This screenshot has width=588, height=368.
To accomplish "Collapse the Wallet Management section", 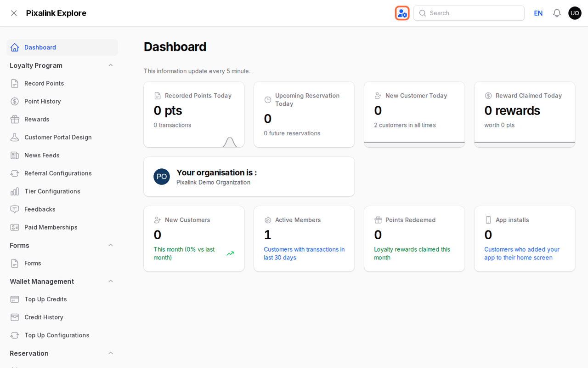I will pyautogui.click(x=110, y=281).
